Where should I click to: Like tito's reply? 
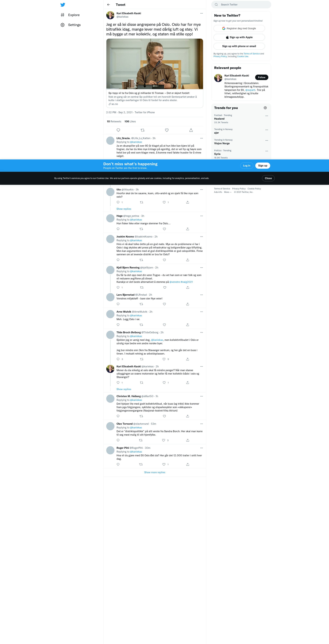click(x=164, y=203)
